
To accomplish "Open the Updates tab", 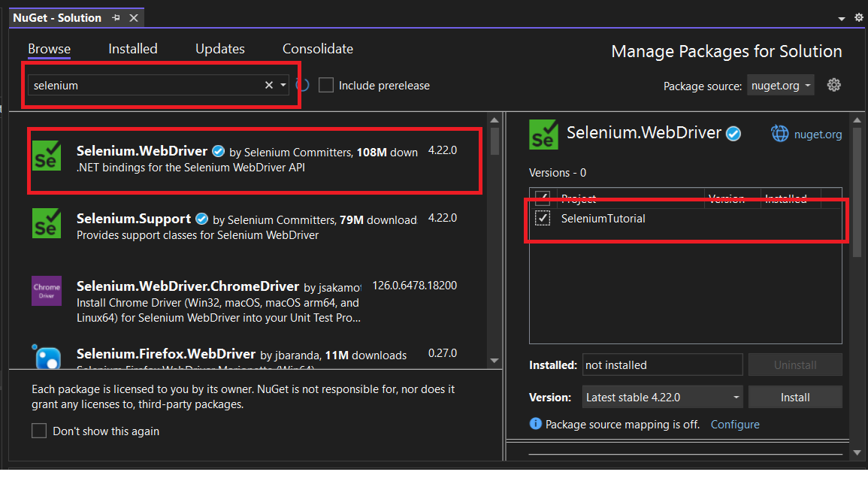I will tap(219, 48).
